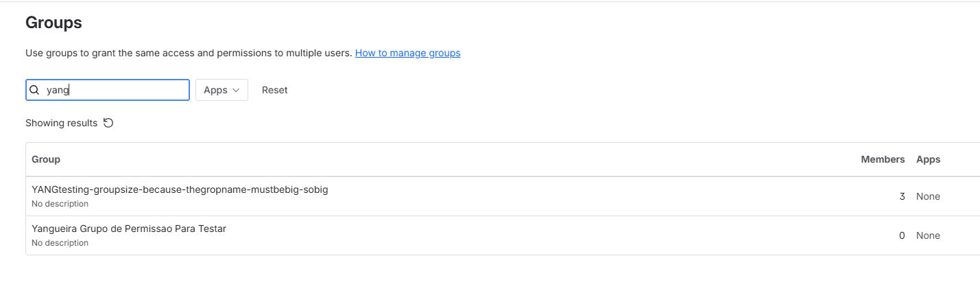Click the Apps column header in table
Viewport: 980px width, 291px height.
(928, 159)
